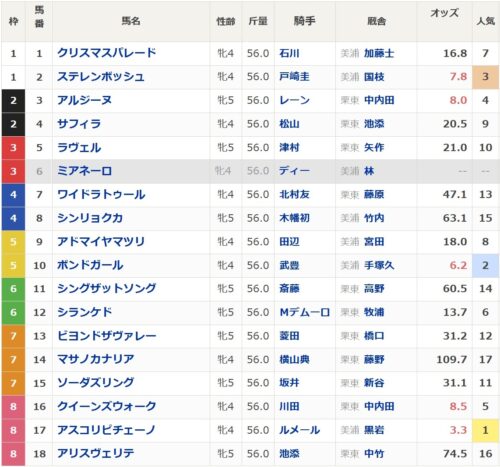Screen dimensions: 500x467
Task: Open stable 手塚久 link
Action: pyautogui.click(x=379, y=265)
